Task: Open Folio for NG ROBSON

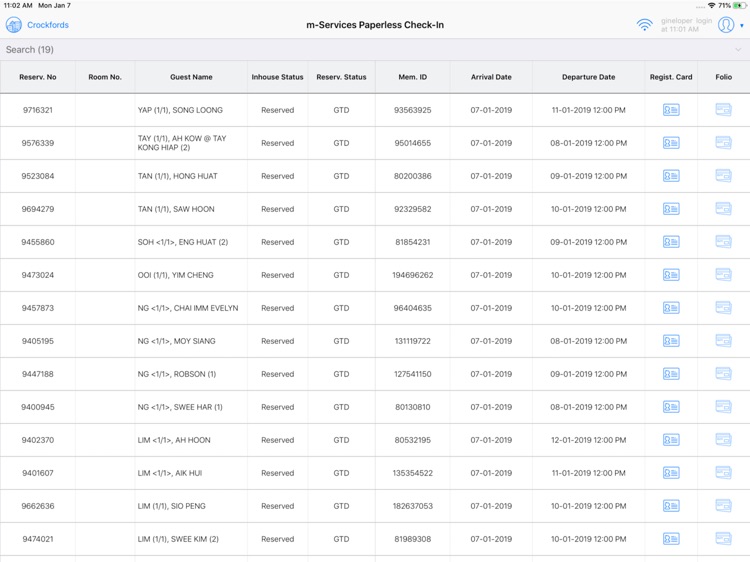Action: click(x=723, y=374)
